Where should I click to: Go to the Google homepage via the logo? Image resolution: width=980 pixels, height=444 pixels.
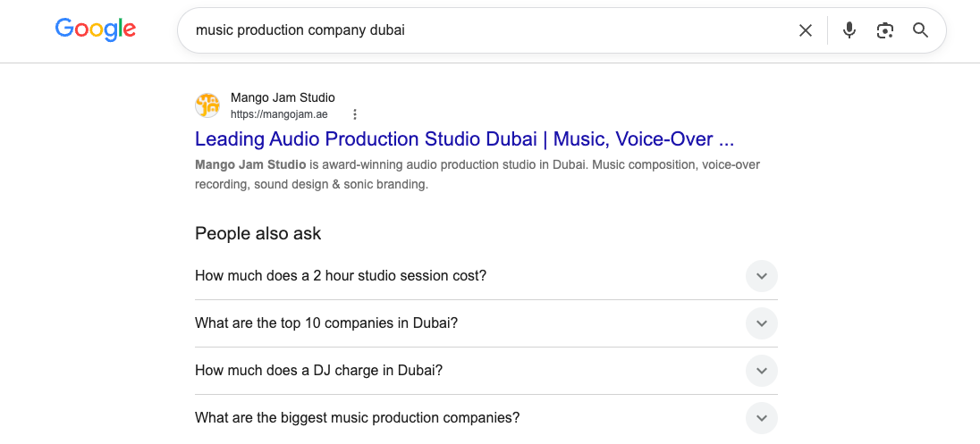[x=95, y=29]
